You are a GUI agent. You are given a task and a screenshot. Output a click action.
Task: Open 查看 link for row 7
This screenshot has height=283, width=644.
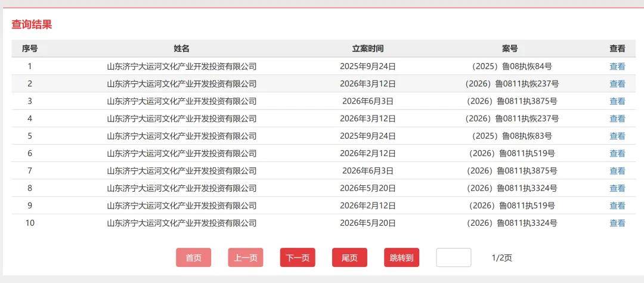tap(617, 170)
